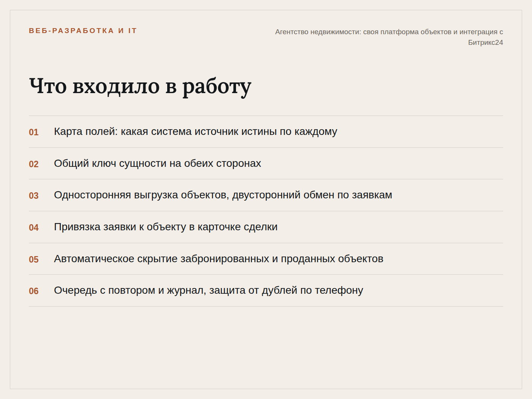Select item number 02
The image size is (532, 399).
[x=34, y=164]
